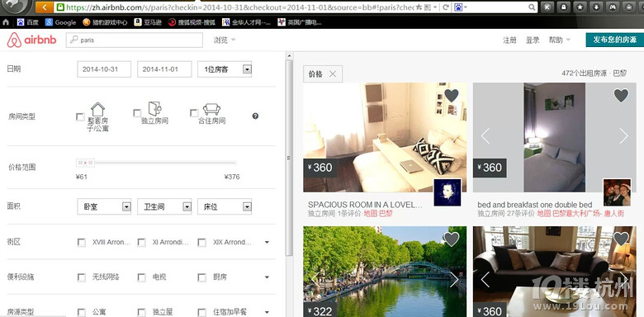Click the bookmark star in address bar

tap(418, 7)
